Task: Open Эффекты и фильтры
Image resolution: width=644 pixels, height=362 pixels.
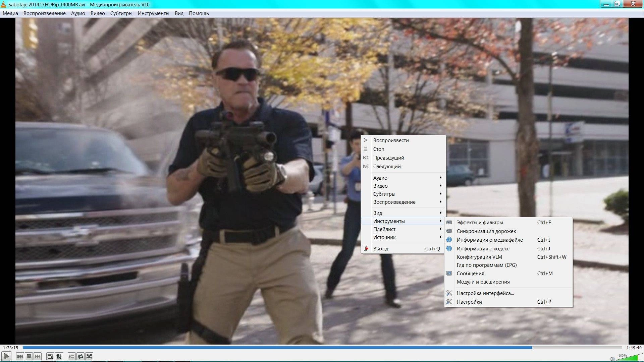Action: pos(508,223)
